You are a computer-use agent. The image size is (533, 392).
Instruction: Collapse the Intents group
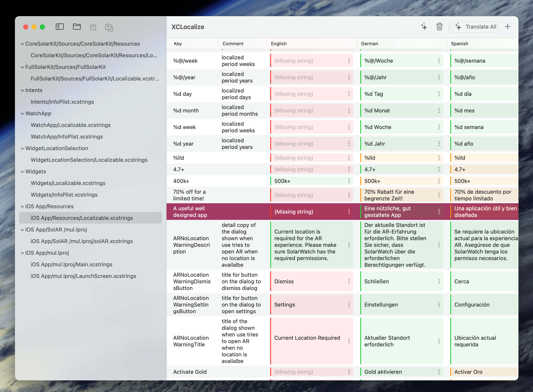click(22, 90)
